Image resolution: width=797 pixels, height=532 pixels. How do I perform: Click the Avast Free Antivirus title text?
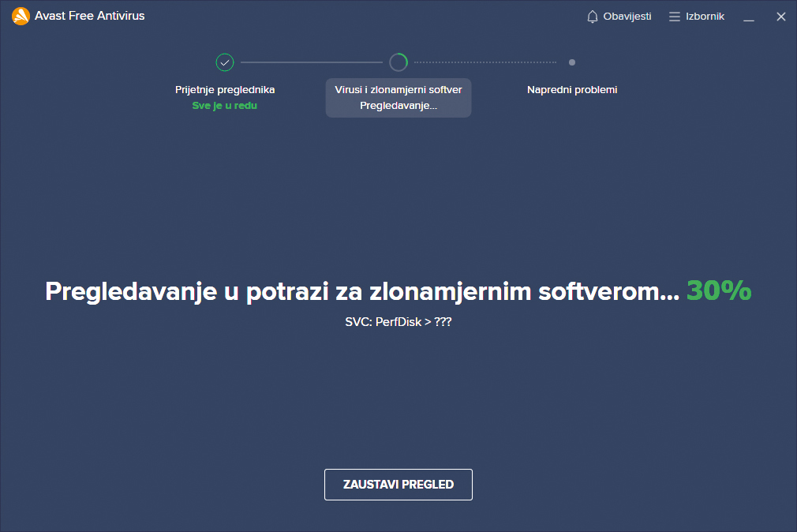point(90,16)
